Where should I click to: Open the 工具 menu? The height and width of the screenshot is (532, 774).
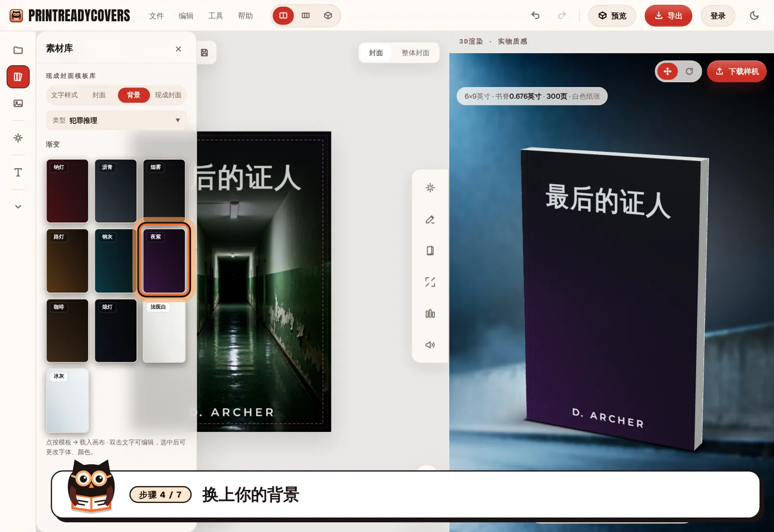click(x=215, y=16)
